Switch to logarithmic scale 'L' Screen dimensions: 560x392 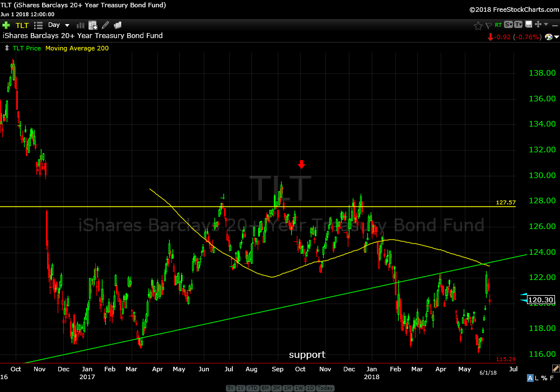click(538, 377)
